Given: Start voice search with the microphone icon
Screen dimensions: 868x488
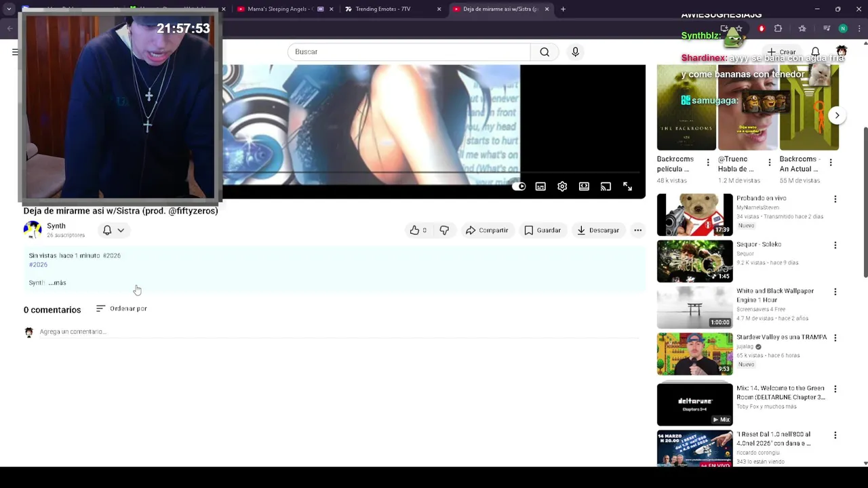Looking at the screenshot, I should (x=575, y=52).
